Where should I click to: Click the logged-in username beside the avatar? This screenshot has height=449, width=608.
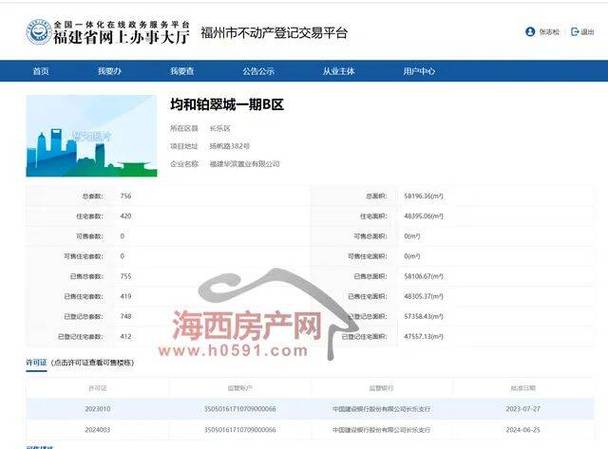[549, 32]
